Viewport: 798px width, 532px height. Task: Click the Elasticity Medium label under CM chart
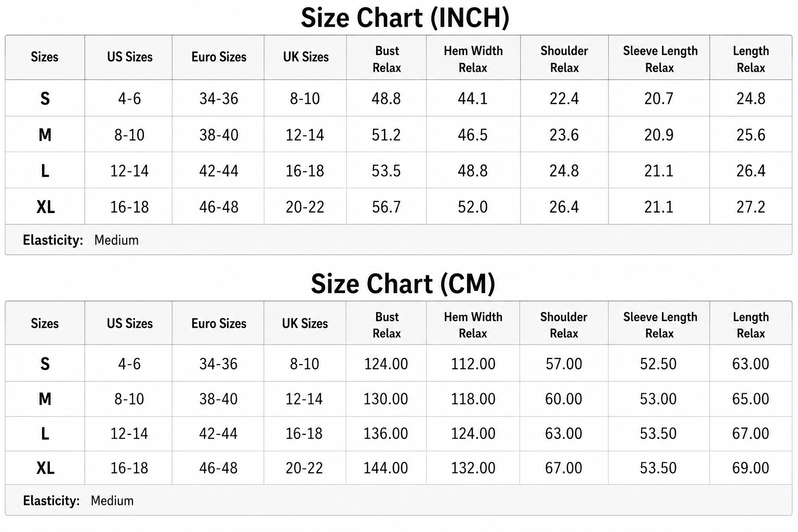click(x=78, y=501)
